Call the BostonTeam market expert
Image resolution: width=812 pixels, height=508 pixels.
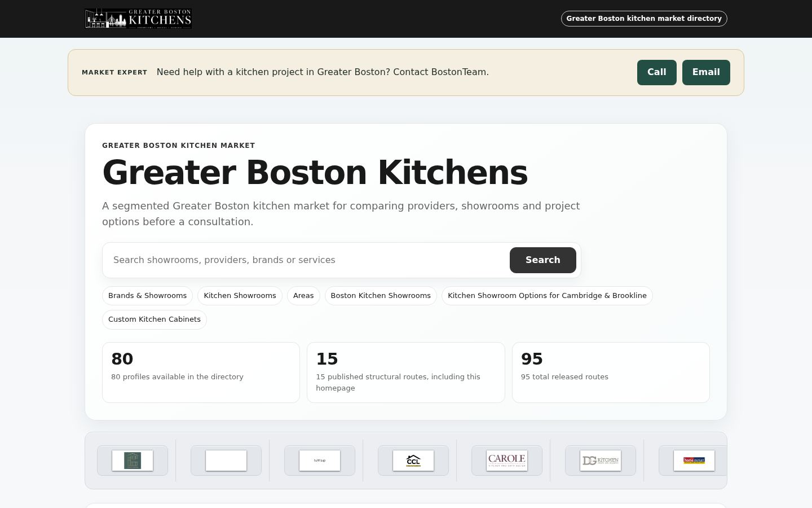tap(657, 72)
